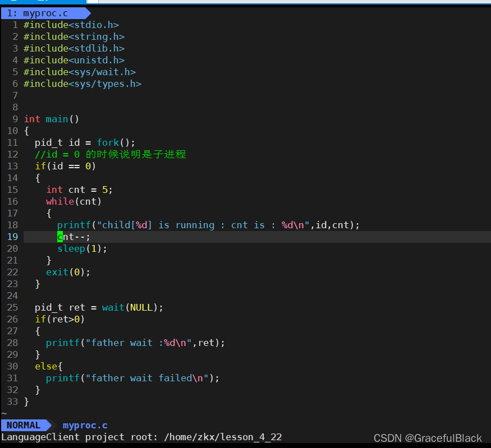Click the 'if(id == 0)' statement
The width and height of the screenshot is (491, 448).
(x=65, y=166)
